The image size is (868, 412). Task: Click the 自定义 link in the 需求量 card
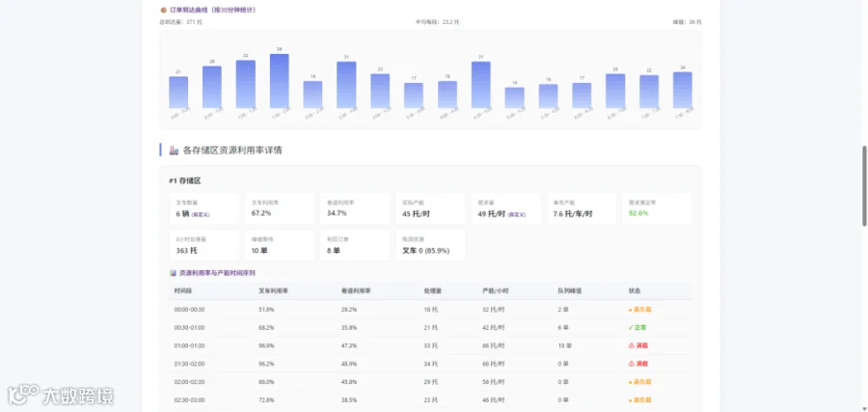point(517,214)
